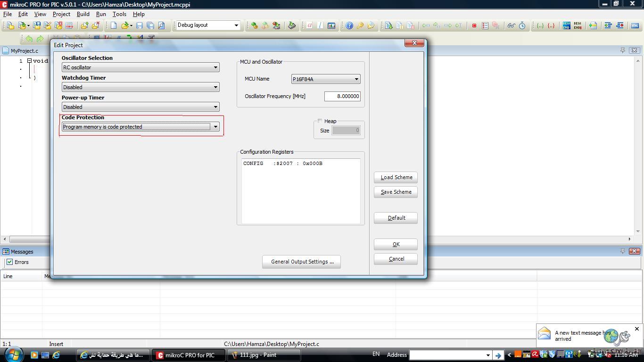Click the Edit Project toolbar icon
Image resolution: width=644 pixels, height=362 pixels.
(48, 25)
